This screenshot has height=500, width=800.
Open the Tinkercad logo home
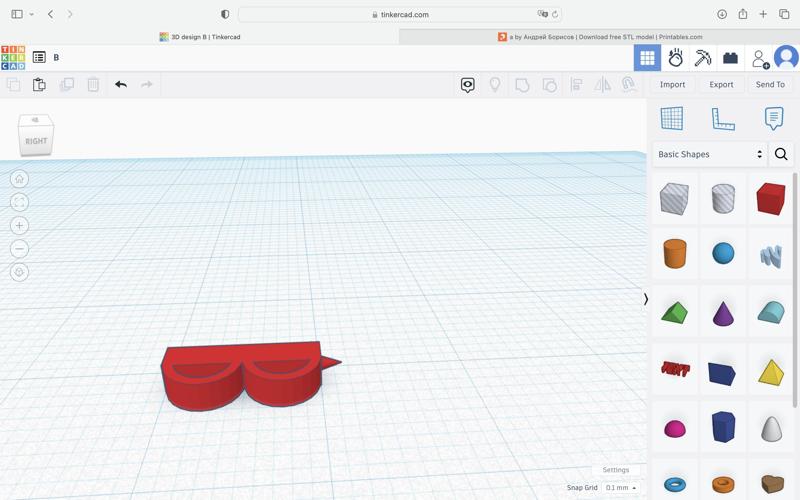(x=13, y=58)
